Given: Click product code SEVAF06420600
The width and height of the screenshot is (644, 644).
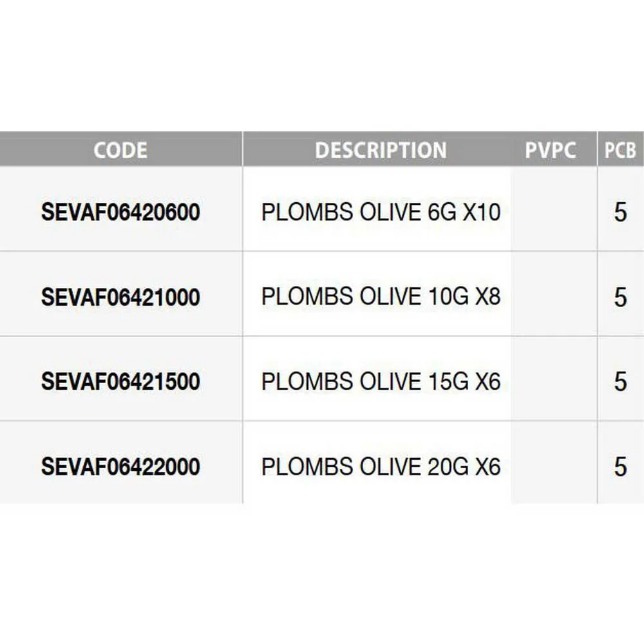Looking at the screenshot, I should pos(120,213).
